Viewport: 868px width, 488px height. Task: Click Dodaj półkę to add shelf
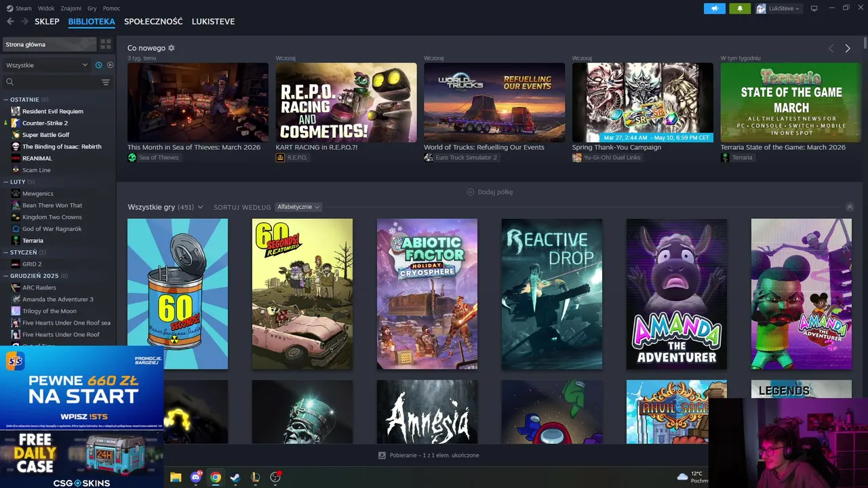[490, 192]
